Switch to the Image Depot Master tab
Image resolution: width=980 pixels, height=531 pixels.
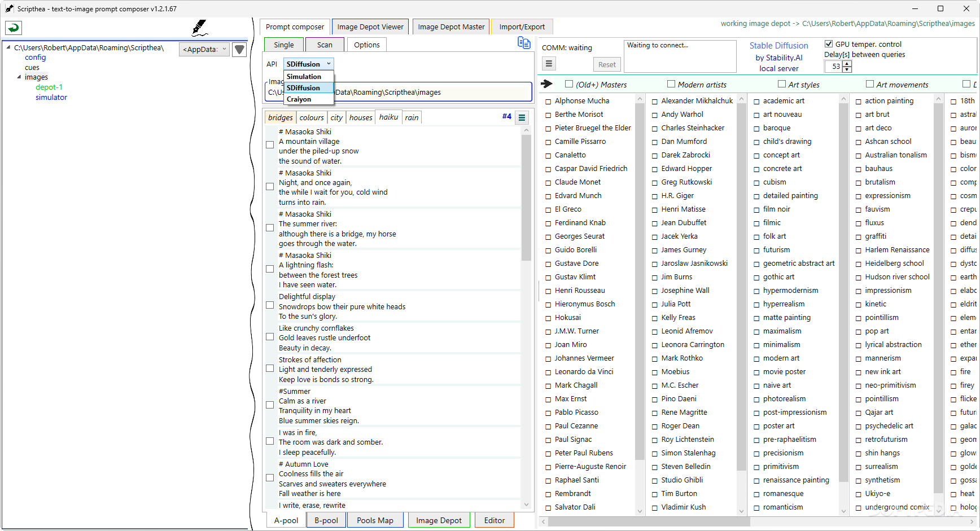click(451, 27)
